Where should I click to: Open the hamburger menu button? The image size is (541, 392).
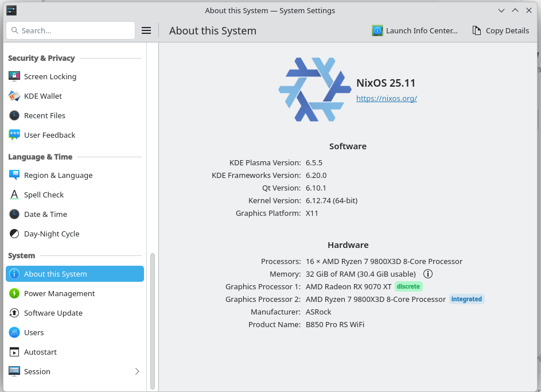(146, 30)
